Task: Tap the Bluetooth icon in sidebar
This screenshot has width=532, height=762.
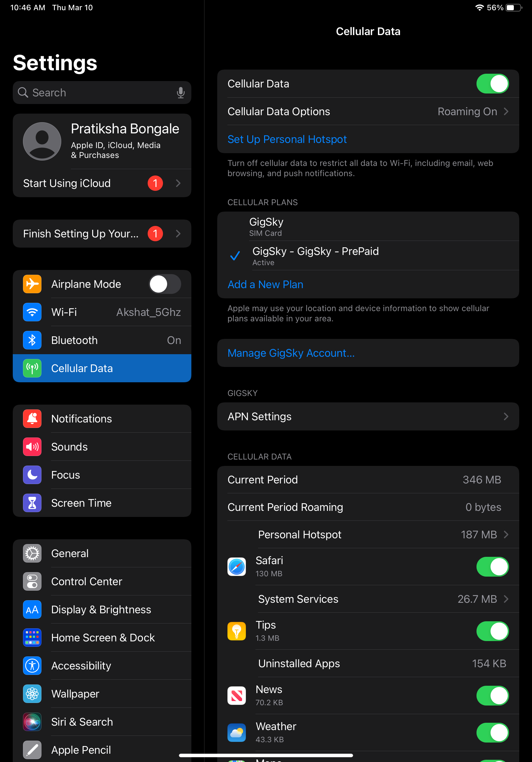Action: pyautogui.click(x=32, y=340)
